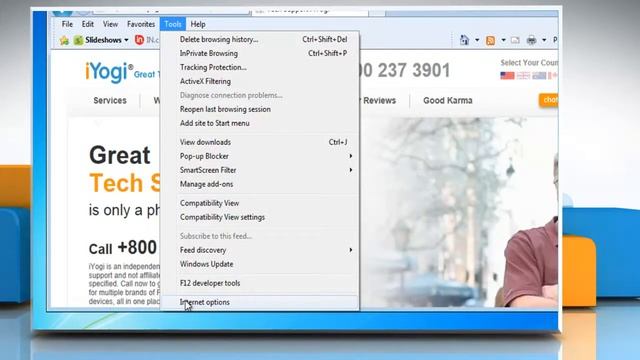This screenshot has height=360, width=640.
Task: Expand the RSS feeds dropdown arrow
Action: click(x=503, y=40)
